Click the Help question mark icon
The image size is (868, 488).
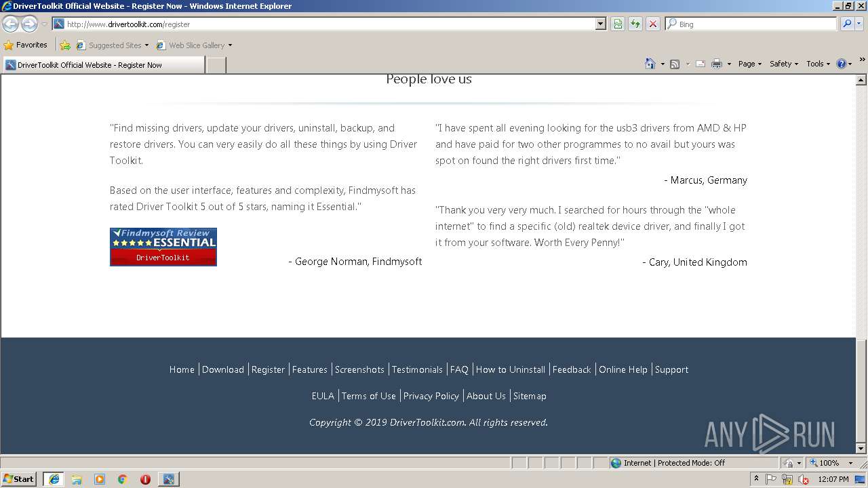(x=842, y=64)
